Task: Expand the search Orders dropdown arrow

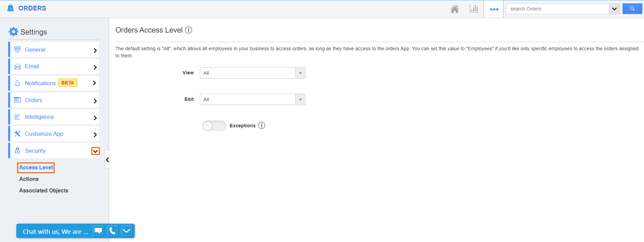Action: [x=614, y=9]
